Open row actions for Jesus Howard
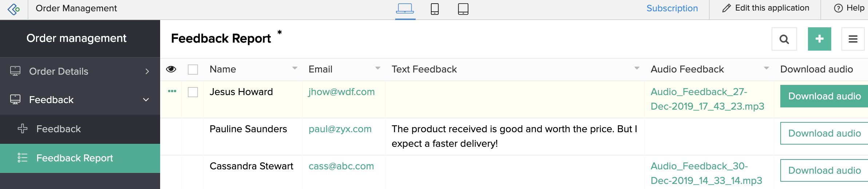This screenshot has width=868, height=189. pyautogui.click(x=172, y=91)
